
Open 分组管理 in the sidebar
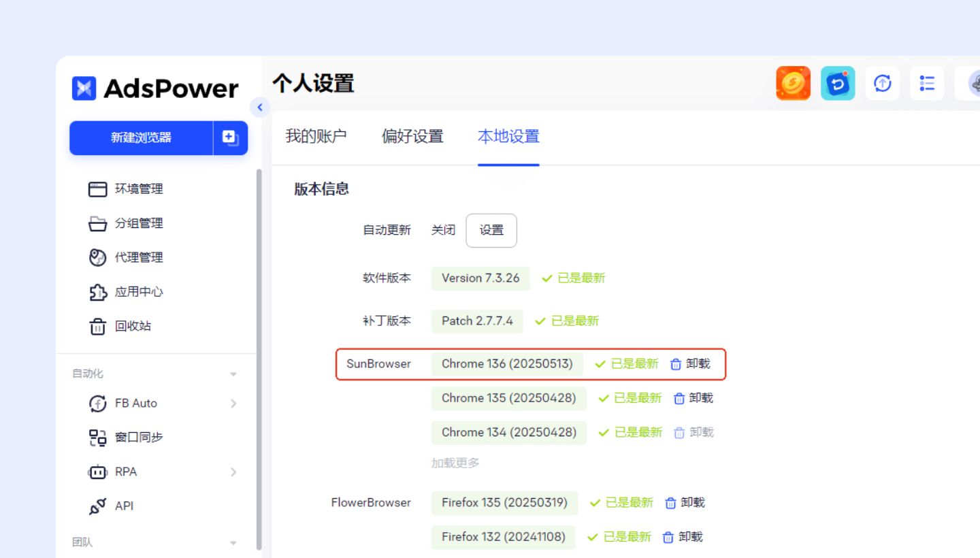[x=139, y=223]
